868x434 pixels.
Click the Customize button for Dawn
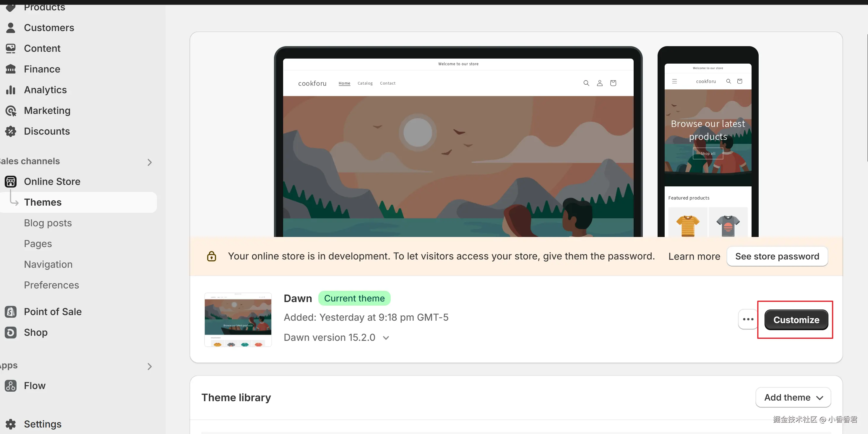click(796, 319)
